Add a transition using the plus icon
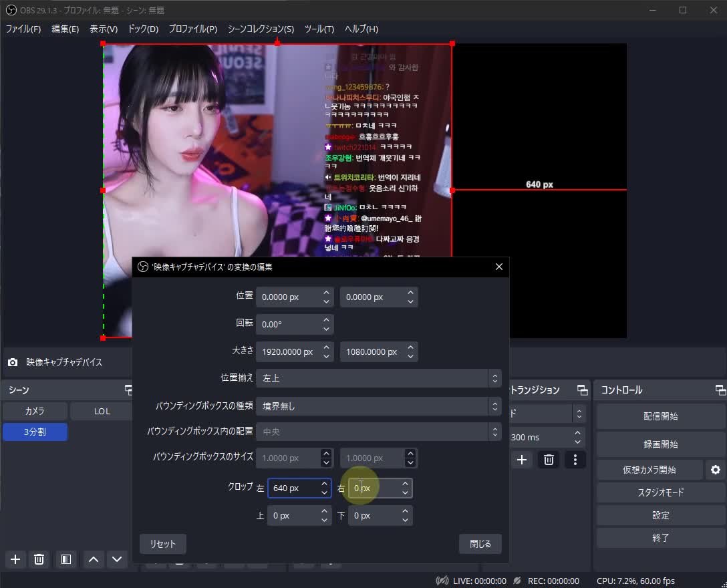Image resolution: width=727 pixels, height=588 pixels. (522, 460)
